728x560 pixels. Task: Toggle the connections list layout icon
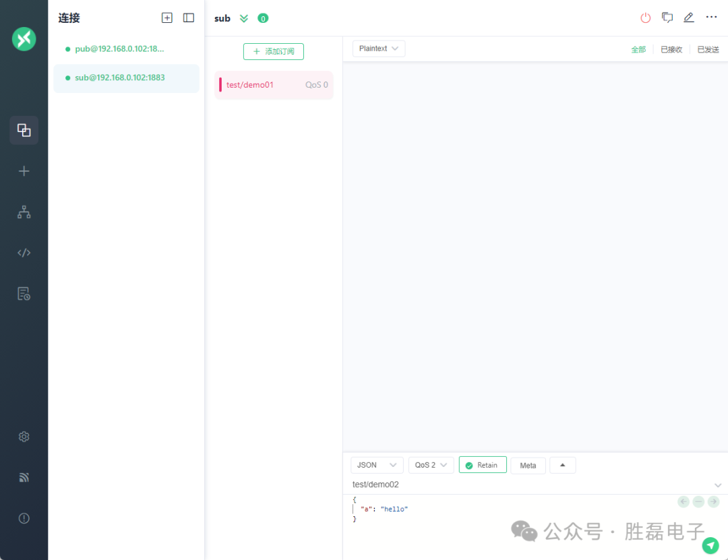tap(189, 18)
